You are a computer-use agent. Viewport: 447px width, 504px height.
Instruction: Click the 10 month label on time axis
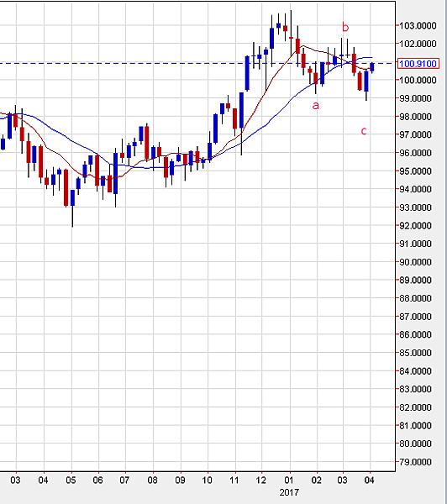click(x=207, y=480)
